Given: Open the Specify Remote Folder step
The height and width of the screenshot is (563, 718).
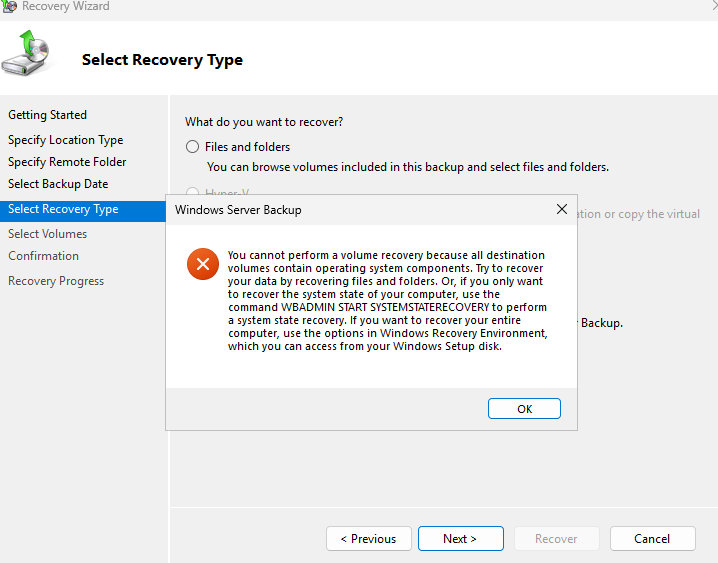Looking at the screenshot, I should tap(67, 162).
